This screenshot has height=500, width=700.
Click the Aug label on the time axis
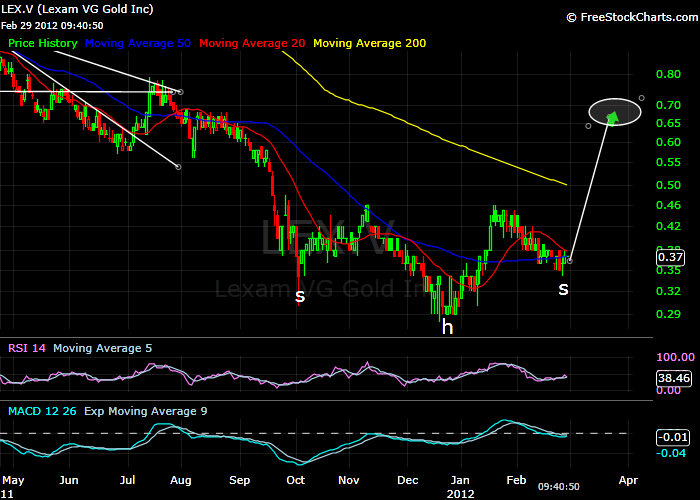pyautogui.click(x=181, y=481)
